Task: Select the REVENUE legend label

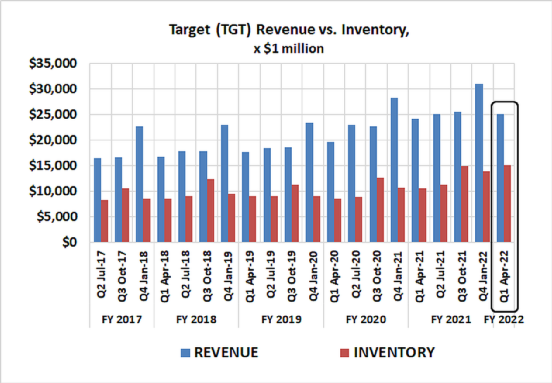Action: (x=226, y=352)
